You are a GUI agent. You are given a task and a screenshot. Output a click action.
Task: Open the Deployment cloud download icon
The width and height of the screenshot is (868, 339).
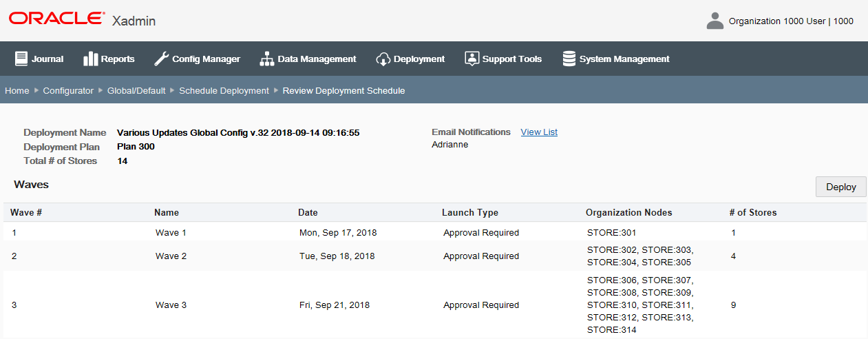(383, 59)
